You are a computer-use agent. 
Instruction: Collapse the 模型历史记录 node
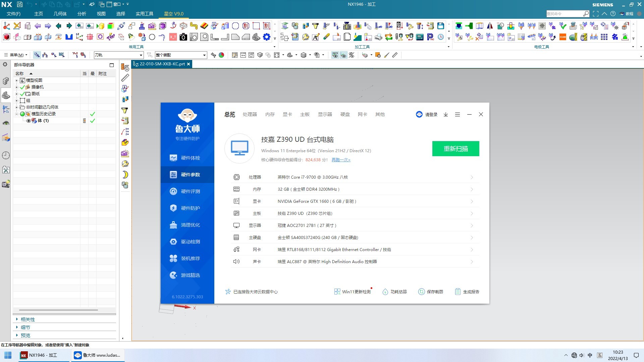click(x=16, y=114)
